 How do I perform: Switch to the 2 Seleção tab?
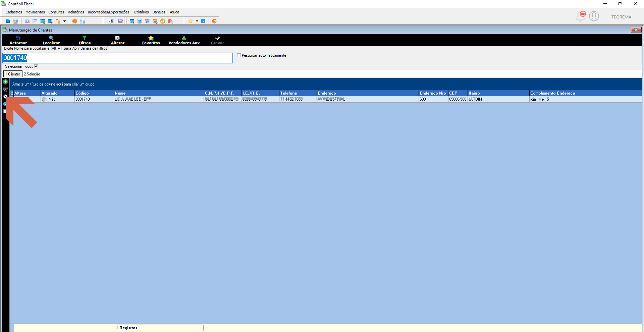point(32,74)
